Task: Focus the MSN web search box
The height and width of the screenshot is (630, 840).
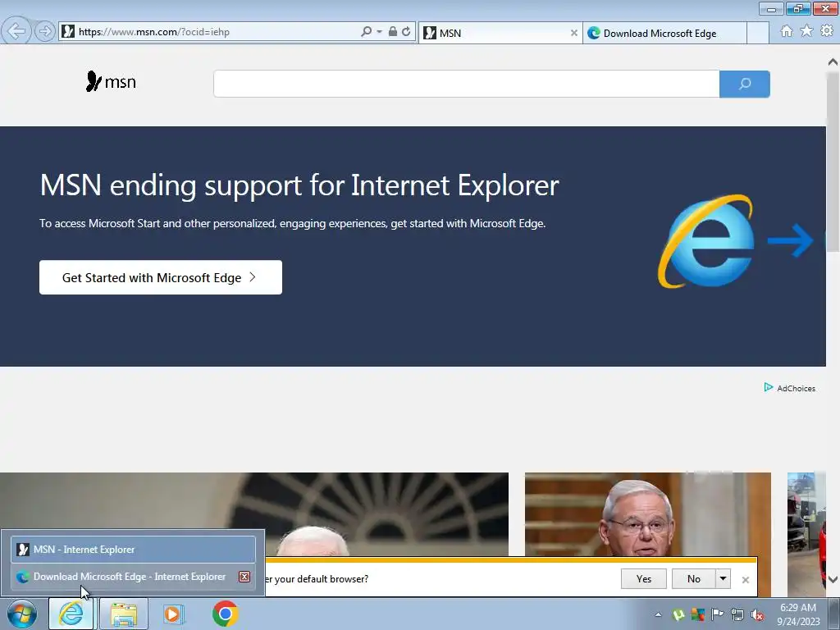Action: tap(466, 84)
